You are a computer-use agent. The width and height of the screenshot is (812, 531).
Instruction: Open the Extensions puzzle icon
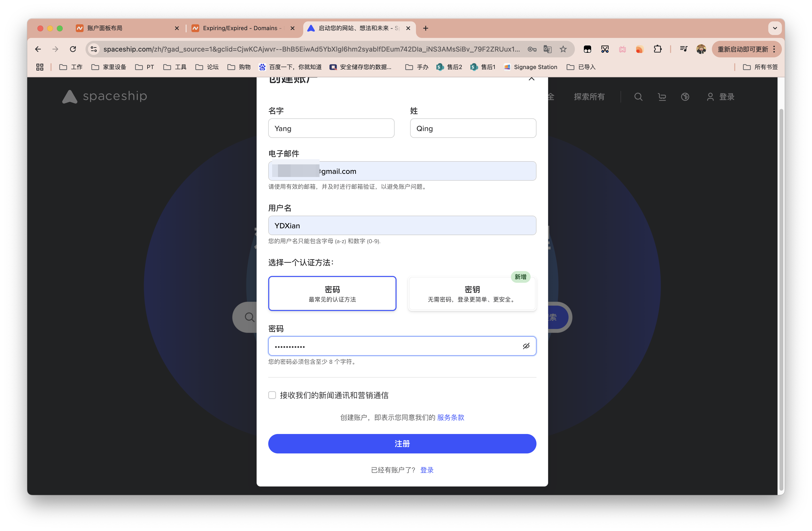coord(657,49)
